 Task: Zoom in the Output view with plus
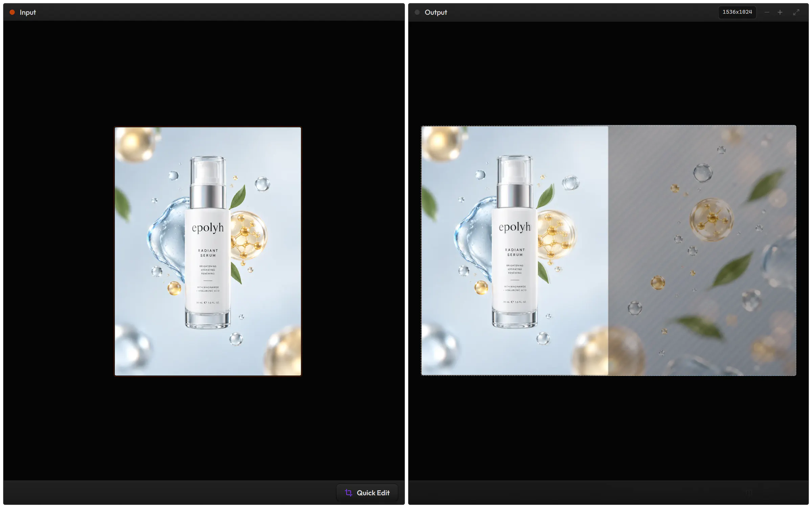(780, 12)
